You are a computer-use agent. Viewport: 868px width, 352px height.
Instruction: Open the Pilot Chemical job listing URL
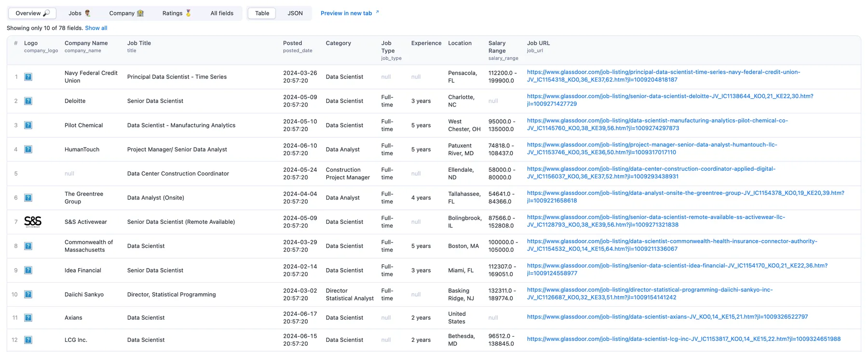pyautogui.click(x=657, y=124)
